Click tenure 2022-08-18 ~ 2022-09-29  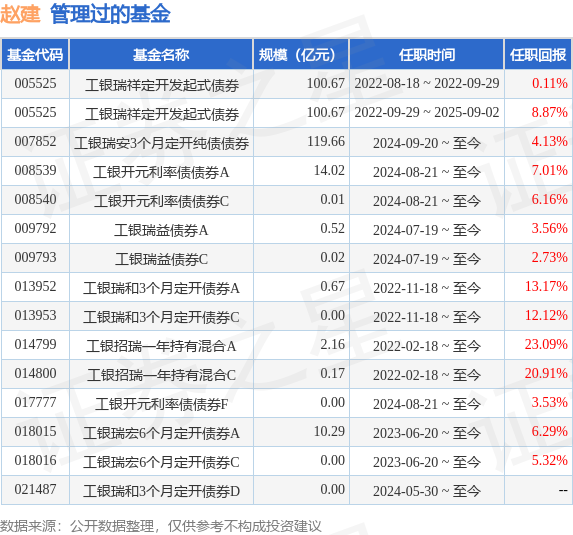click(427, 83)
